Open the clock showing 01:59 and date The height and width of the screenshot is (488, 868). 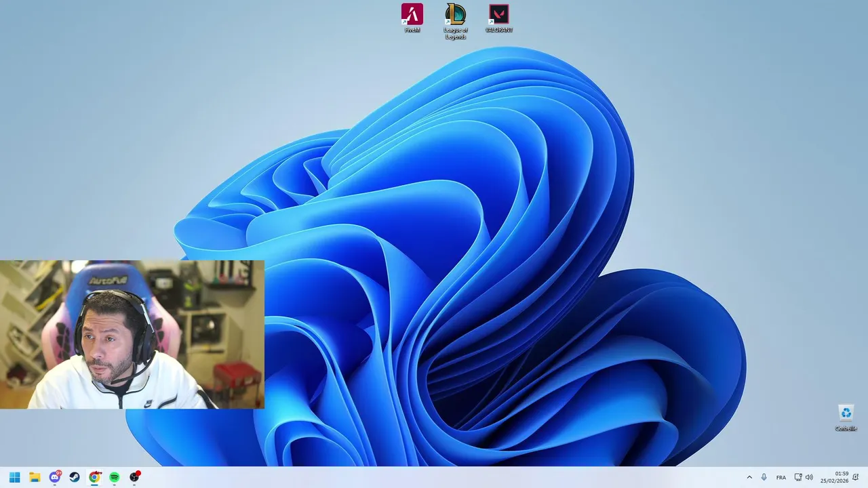pyautogui.click(x=835, y=477)
